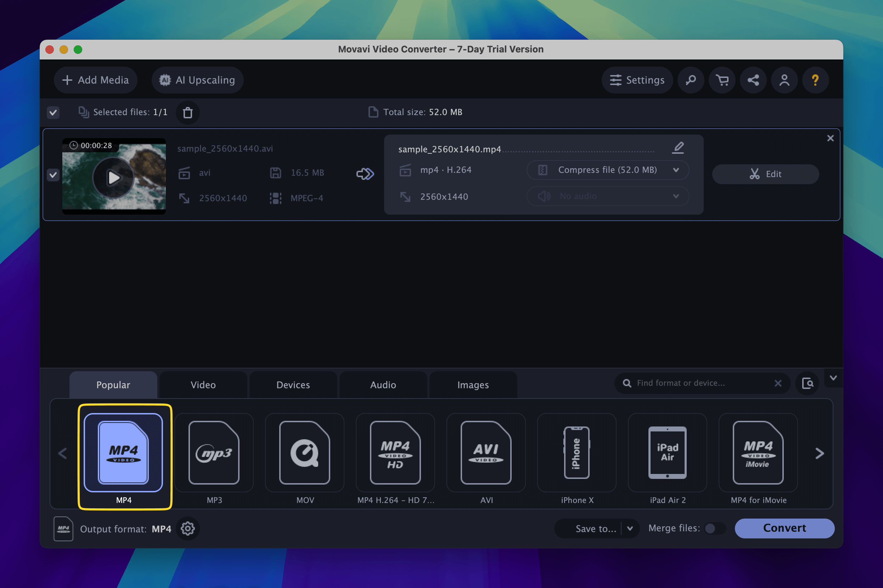Click the 00:00:28 duration label

tap(96, 146)
